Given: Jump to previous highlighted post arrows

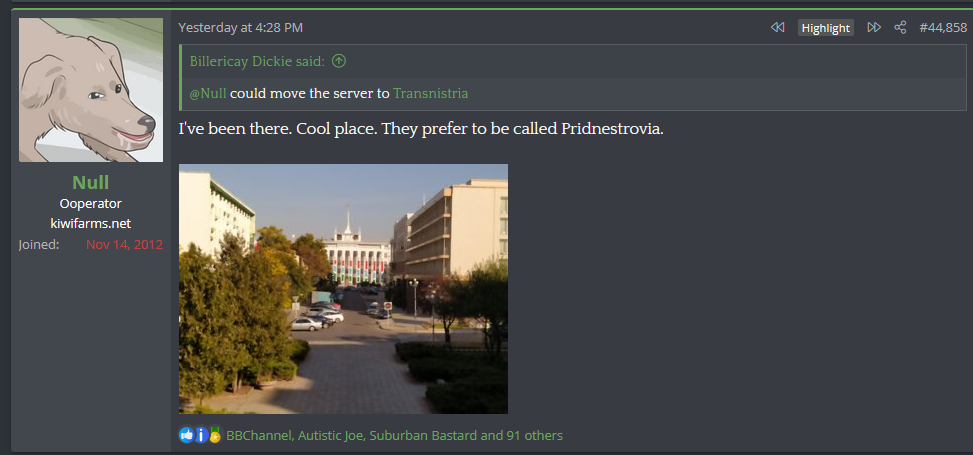Looking at the screenshot, I should coord(778,27).
